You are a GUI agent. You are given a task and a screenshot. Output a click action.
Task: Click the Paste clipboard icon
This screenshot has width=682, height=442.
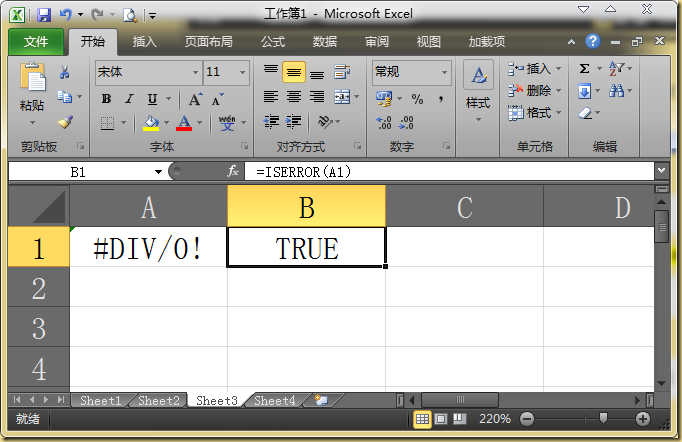[x=32, y=77]
